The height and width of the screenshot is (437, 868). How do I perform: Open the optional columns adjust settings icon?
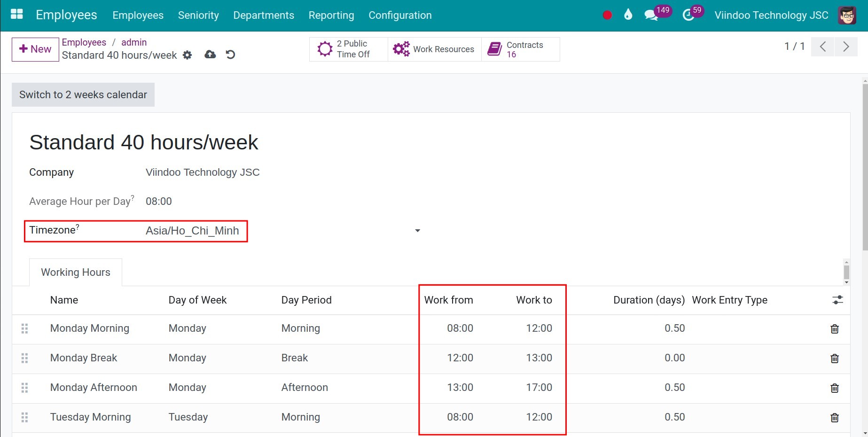(837, 300)
